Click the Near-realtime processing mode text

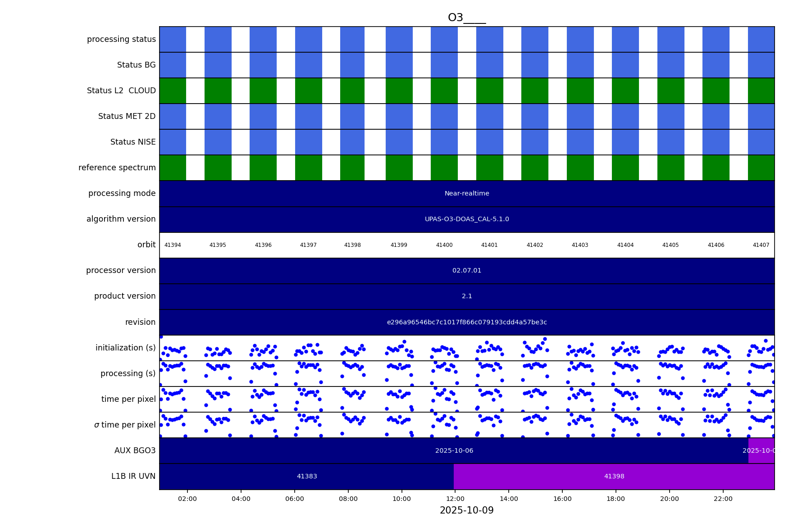tap(466, 194)
